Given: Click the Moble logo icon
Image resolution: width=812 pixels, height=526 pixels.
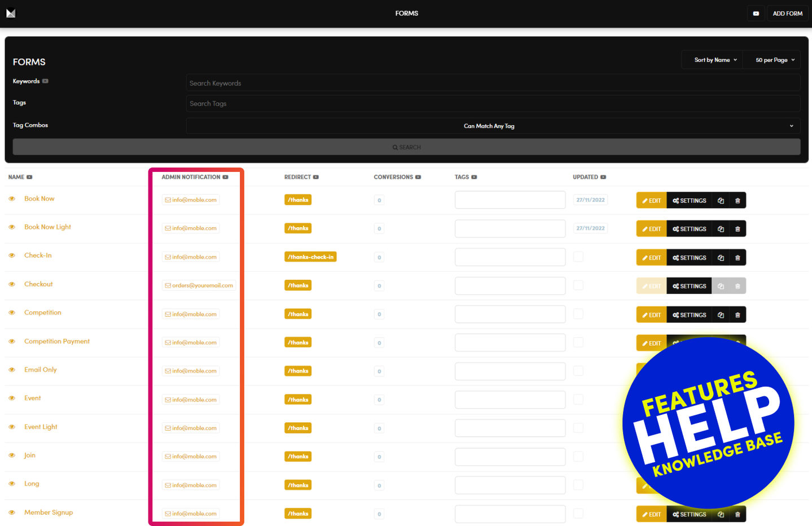Looking at the screenshot, I should click(11, 13).
